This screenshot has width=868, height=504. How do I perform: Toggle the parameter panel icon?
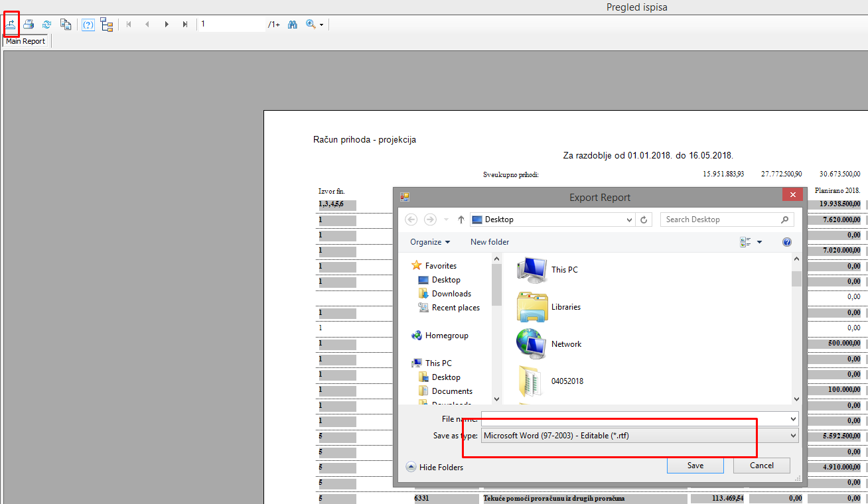88,25
